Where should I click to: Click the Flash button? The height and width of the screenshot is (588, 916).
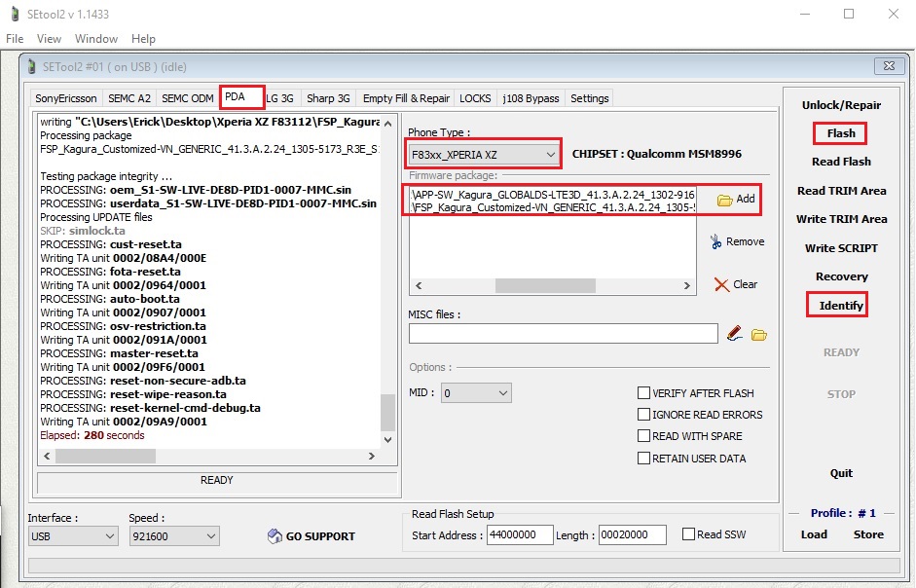tap(841, 133)
